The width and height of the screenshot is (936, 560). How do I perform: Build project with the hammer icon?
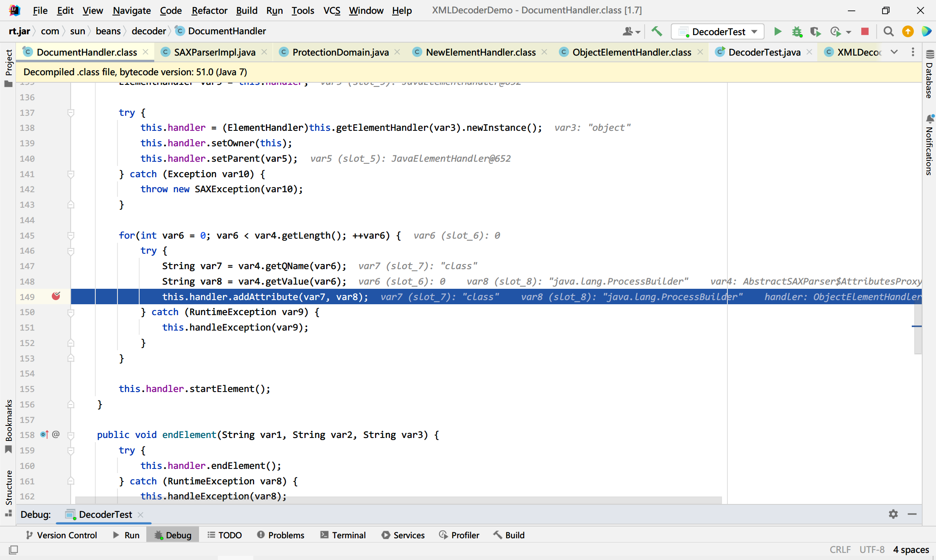(657, 32)
